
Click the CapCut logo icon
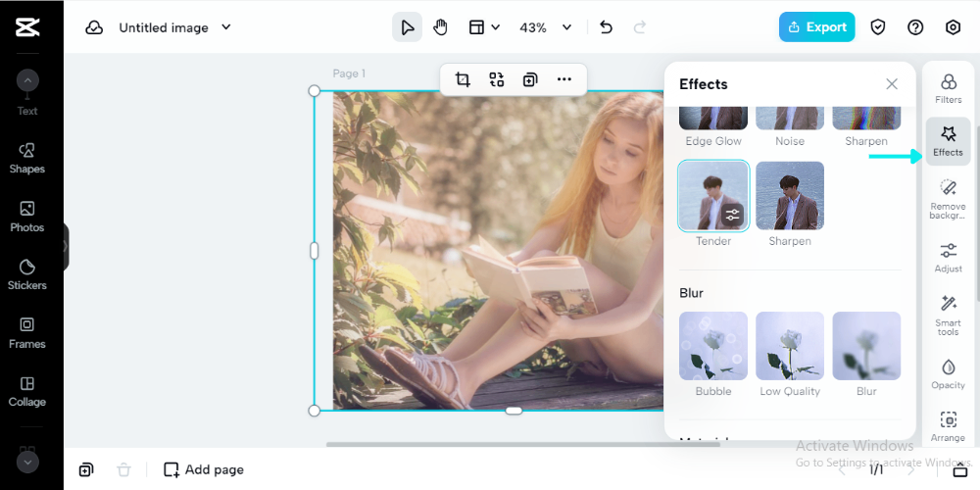click(27, 26)
